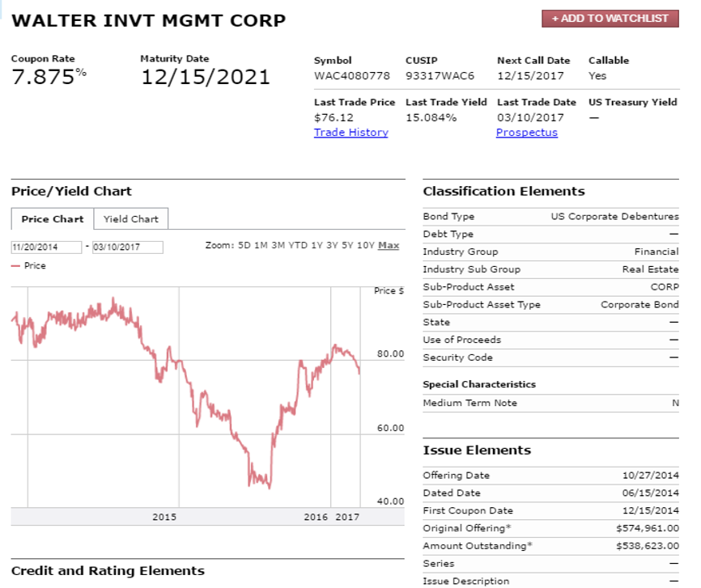Click the US Treasury Yield label
The height and width of the screenshot is (588, 701).
coord(632,102)
